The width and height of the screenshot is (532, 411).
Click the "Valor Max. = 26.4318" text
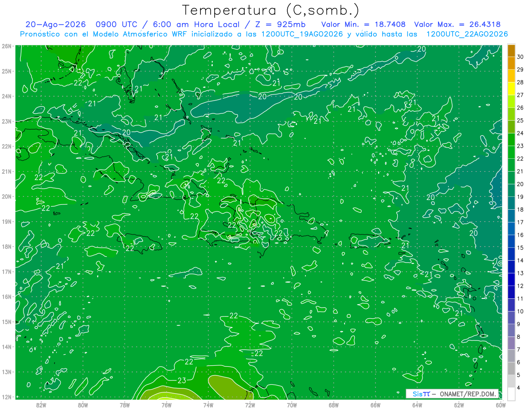(458, 24)
